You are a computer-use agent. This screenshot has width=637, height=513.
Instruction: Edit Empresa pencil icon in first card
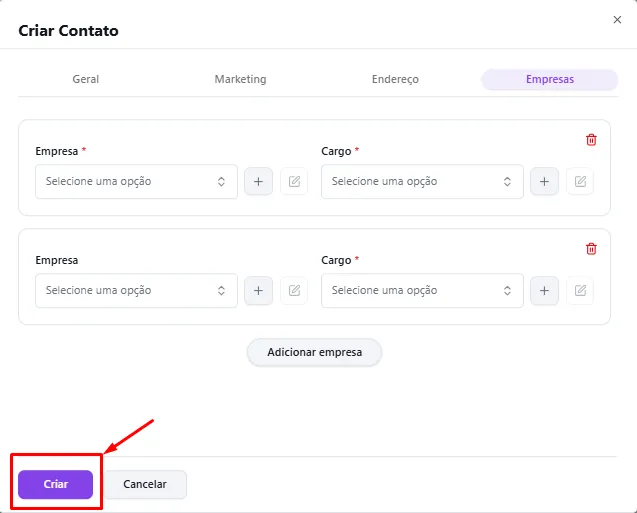294,182
